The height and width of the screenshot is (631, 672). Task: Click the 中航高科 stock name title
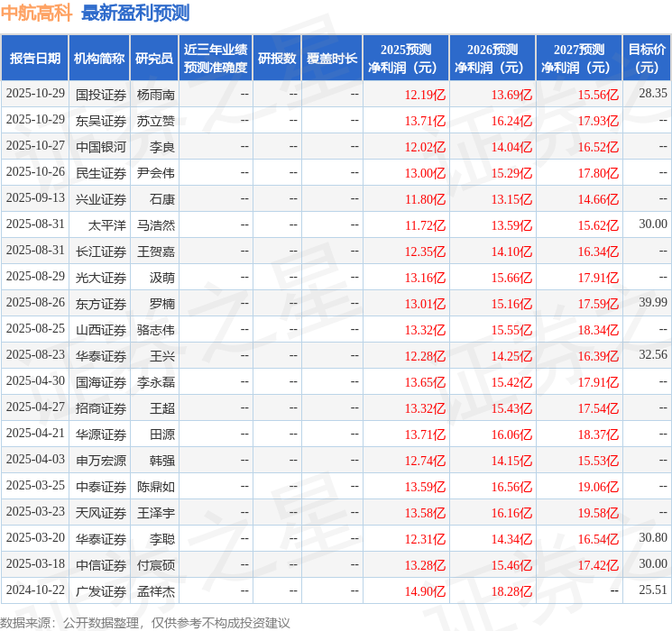[x=36, y=13]
